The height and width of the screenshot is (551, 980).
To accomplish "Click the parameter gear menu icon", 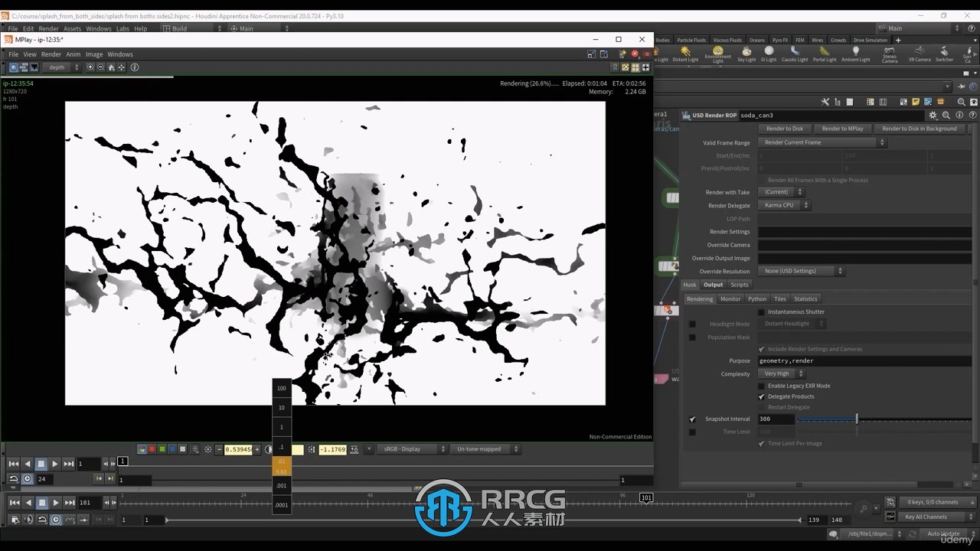I will pyautogui.click(x=933, y=116).
